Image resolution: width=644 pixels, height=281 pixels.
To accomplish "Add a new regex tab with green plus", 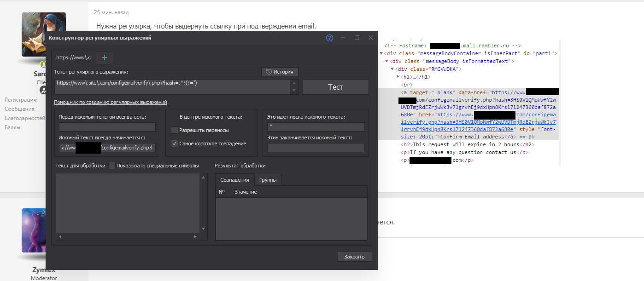I will coord(105,57).
